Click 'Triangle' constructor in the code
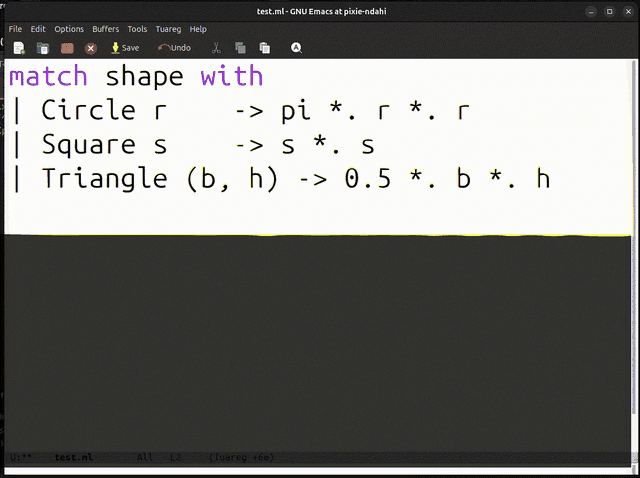640x478 pixels. click(x=104, y=179)
